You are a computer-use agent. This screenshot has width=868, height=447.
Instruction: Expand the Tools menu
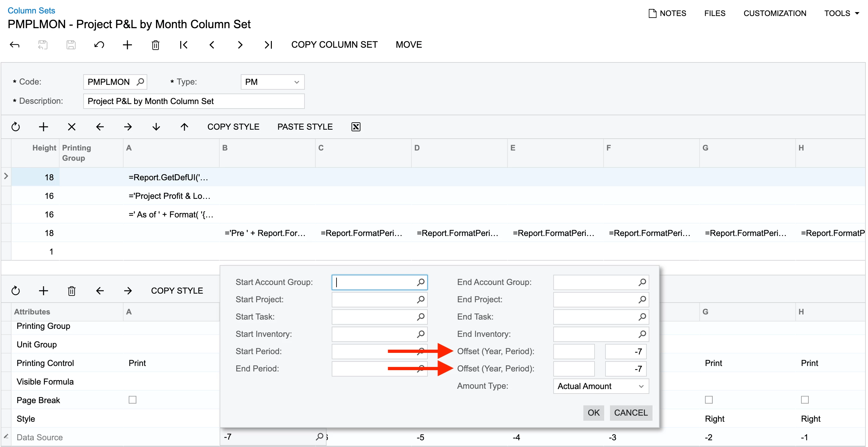(x=841, y=13)
